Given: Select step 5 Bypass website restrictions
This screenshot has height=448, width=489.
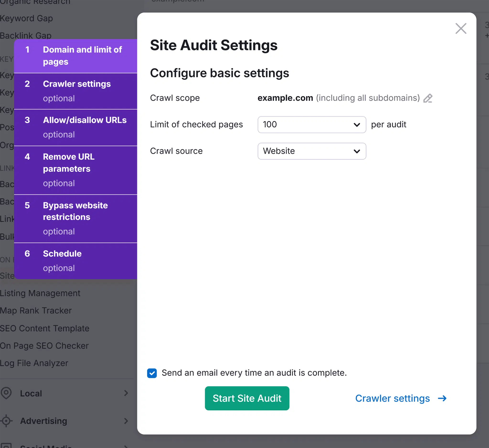Looking at the screenshot, I should (75, 219).
